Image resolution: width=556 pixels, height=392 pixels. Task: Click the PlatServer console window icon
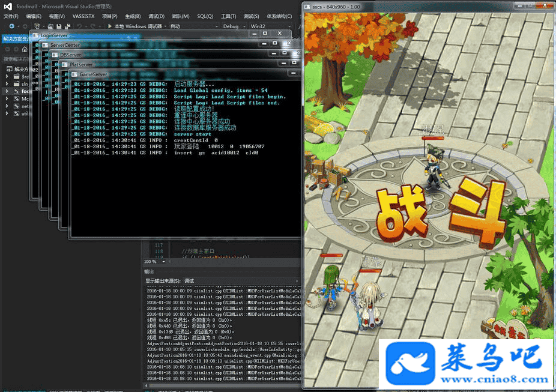pyautogui.click(x=65, y=64)
